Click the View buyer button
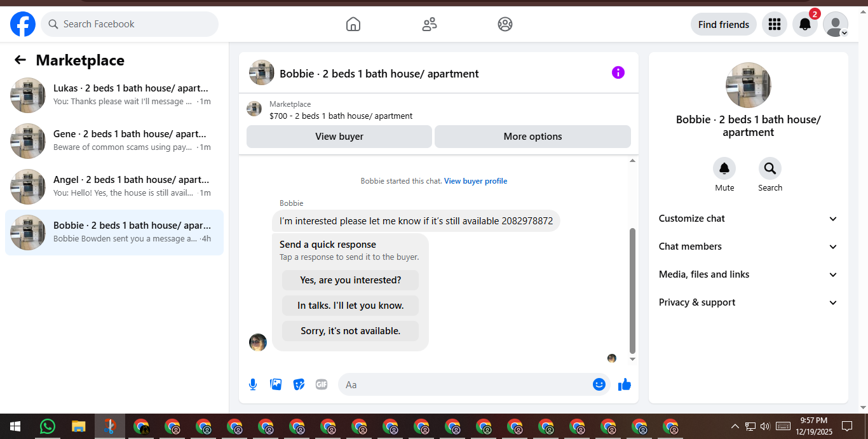 [339, 137]
